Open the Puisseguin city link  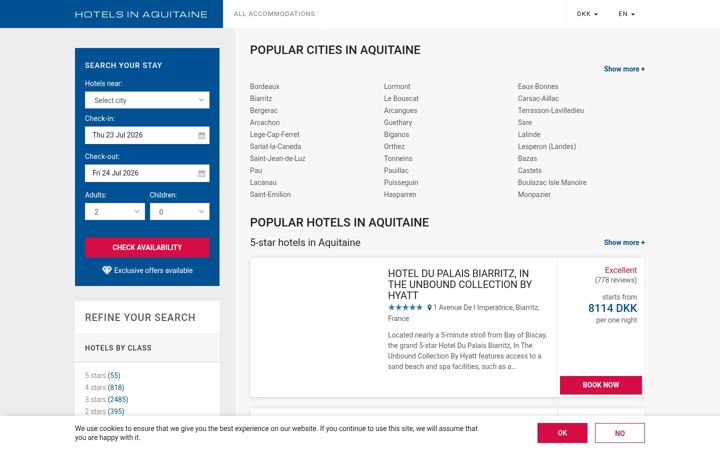point(401,182)
